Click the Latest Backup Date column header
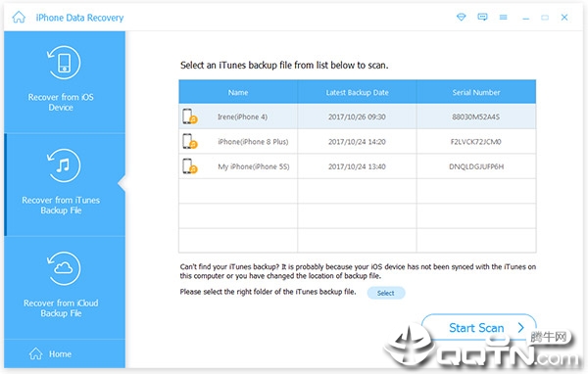 coord(357,92)
